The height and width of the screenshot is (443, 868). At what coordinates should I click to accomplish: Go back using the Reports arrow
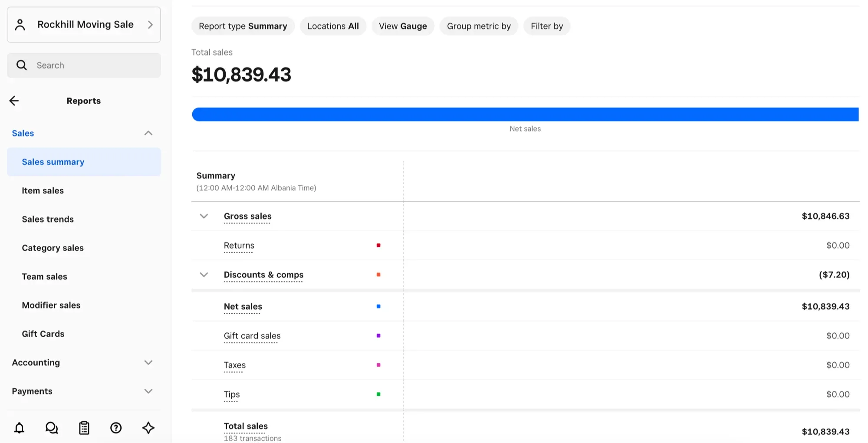click(x=14, y=101)
